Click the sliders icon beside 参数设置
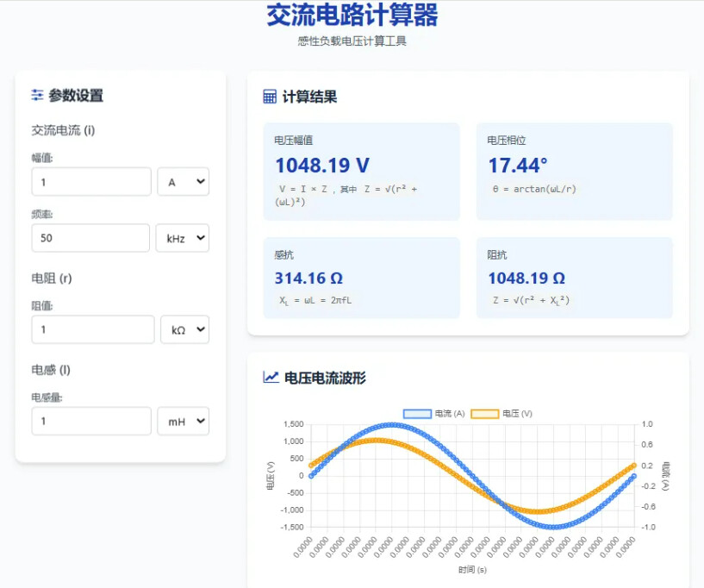Viewport: 704px width, 588px height. pyautogui.click(x=37, y=96)
